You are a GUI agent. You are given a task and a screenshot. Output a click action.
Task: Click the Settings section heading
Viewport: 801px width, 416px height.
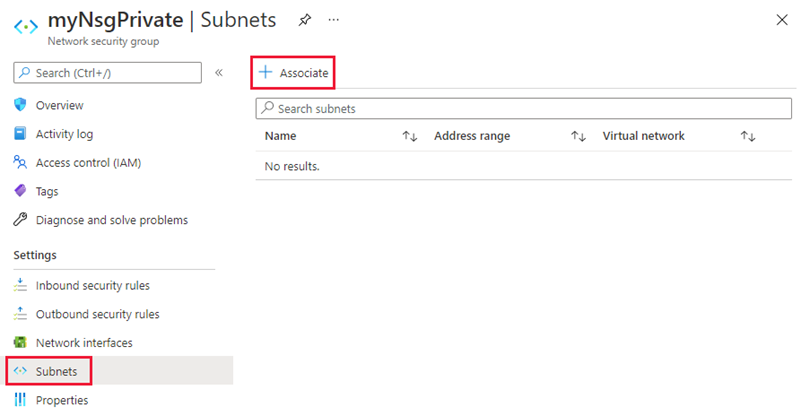coord(35,255)
